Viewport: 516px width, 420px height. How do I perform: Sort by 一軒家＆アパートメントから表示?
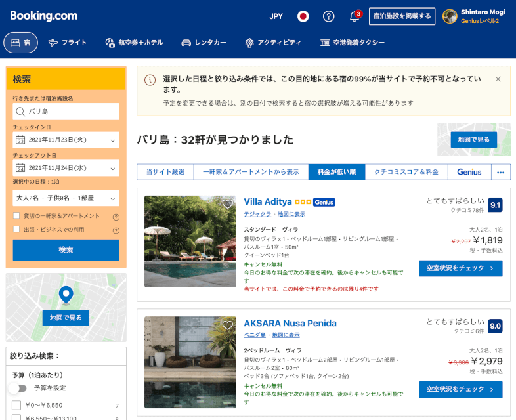[251, 172]
